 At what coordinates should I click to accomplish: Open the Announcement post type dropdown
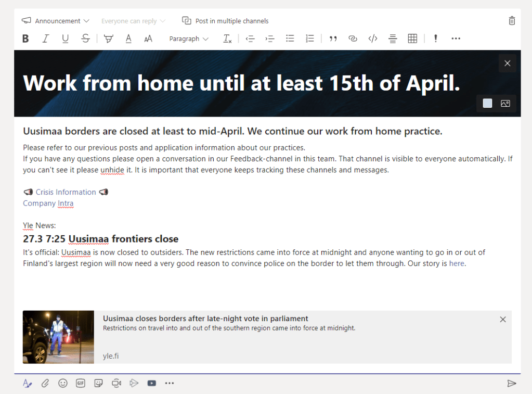pyautogui.click(x=56, y=21)
